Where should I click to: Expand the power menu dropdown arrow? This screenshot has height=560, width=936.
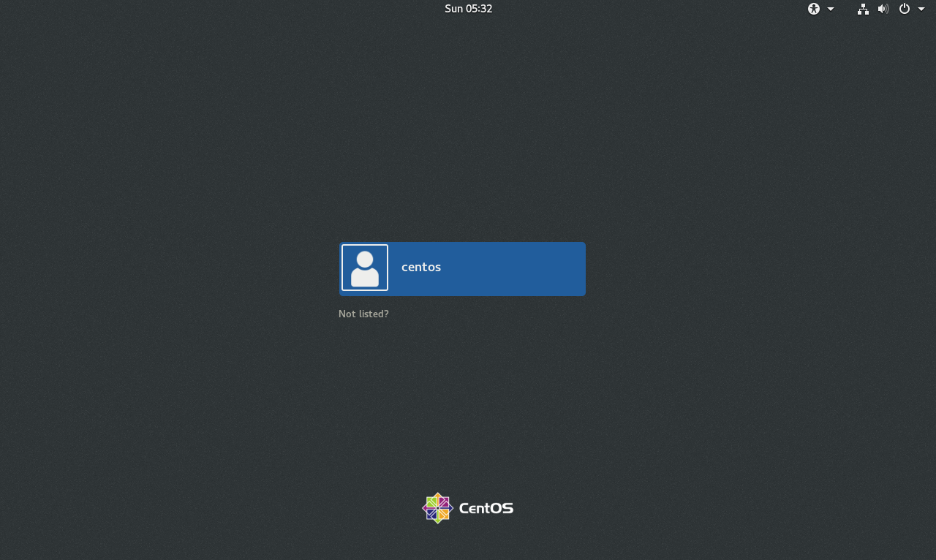point(921,9)
